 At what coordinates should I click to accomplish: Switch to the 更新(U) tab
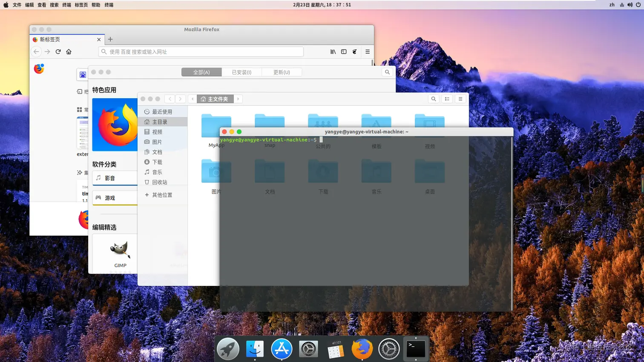[x=282, y=72]
